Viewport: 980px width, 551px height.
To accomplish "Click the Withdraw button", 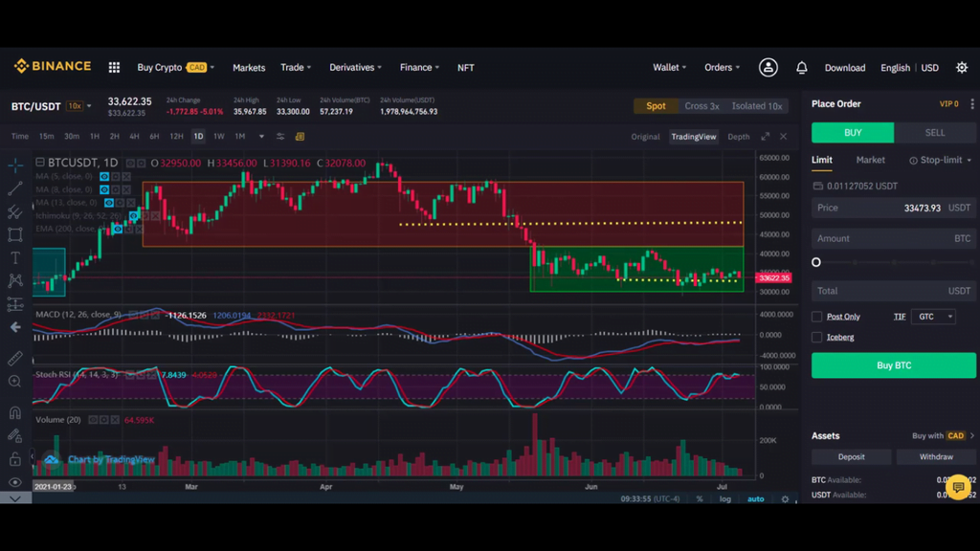I will (936, 456).
